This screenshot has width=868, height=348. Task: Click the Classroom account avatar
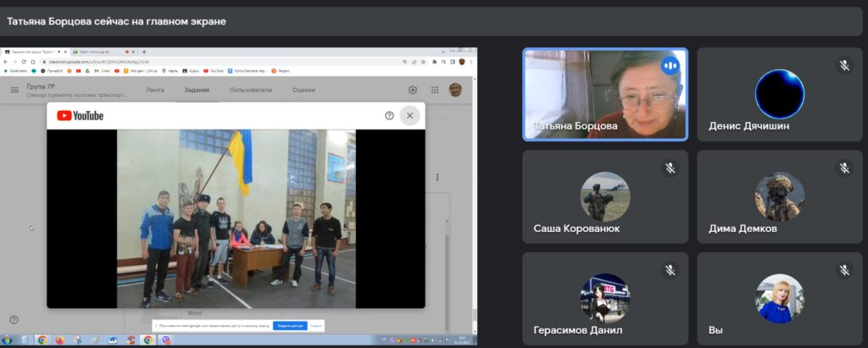coord(455,90)
